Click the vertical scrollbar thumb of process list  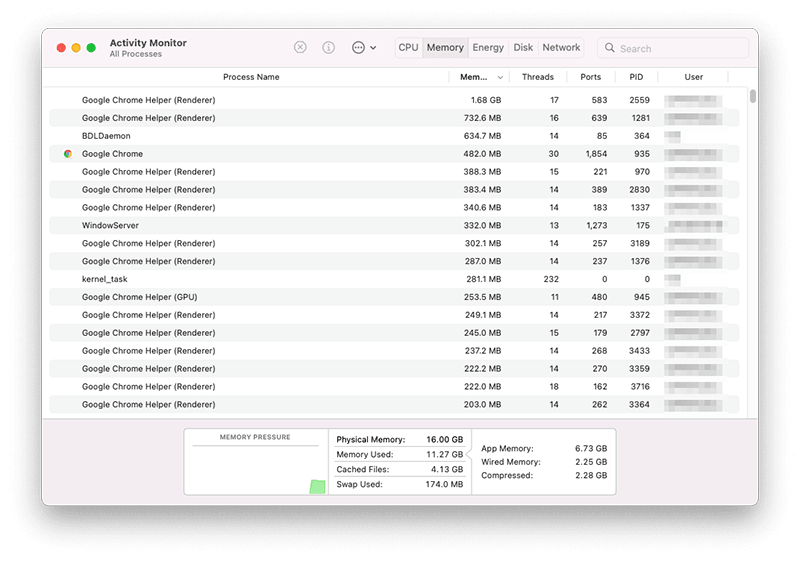(x=753, y=96)
